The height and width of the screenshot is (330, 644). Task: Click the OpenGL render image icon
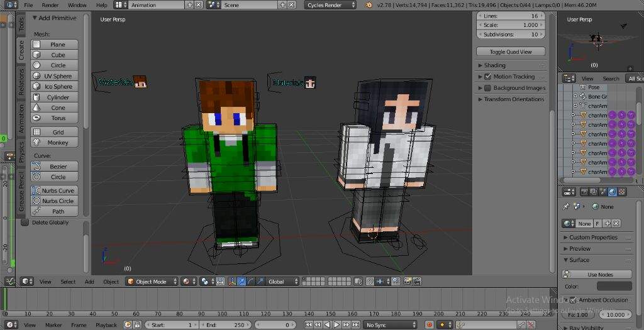pyautogui.click(x=407, y=282)
